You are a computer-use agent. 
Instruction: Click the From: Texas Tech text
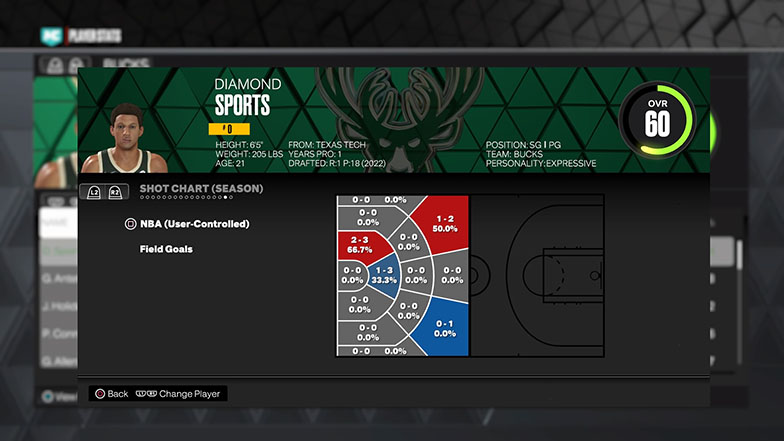coord(327,145)
